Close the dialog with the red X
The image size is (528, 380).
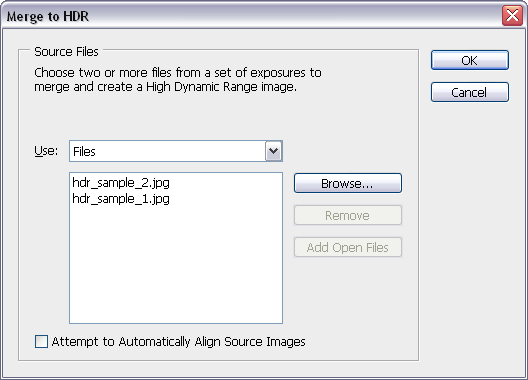tap(512, 15)
